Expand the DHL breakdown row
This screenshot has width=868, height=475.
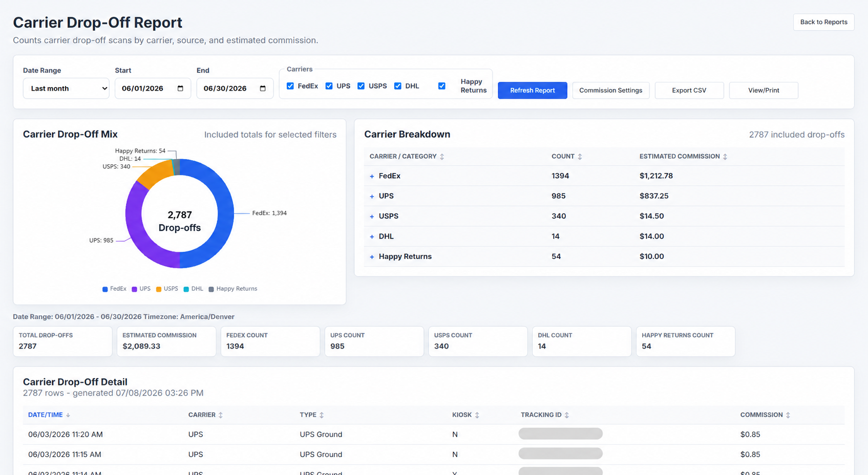click(372, 237)
